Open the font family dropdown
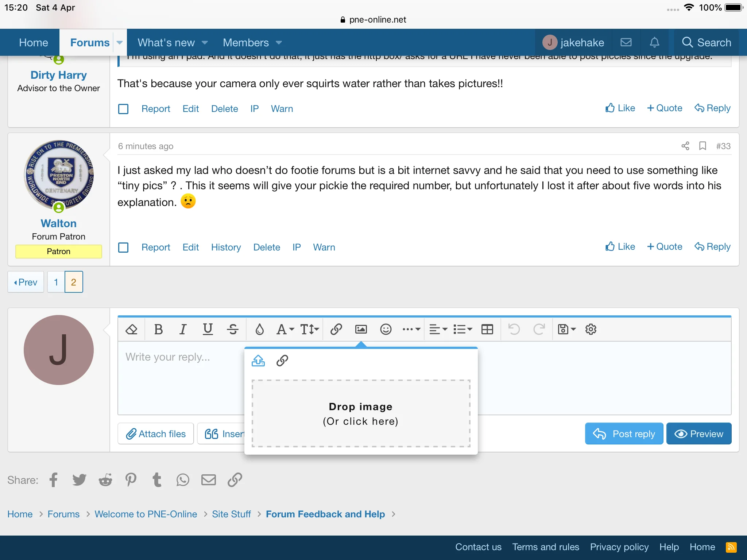This screenshot has width=747, height=560. pos(285,329)
